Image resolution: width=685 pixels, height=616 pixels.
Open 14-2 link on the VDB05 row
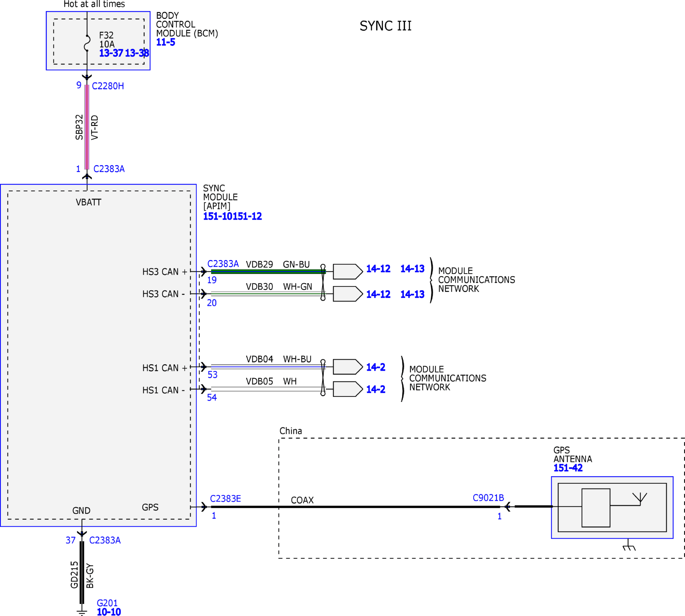click(376, 390)
